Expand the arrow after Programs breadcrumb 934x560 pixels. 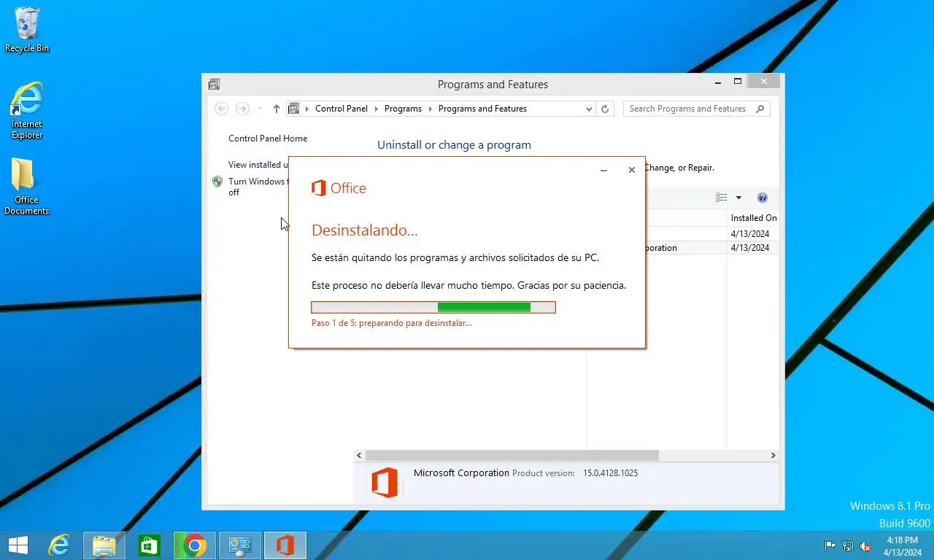[431, 109]
